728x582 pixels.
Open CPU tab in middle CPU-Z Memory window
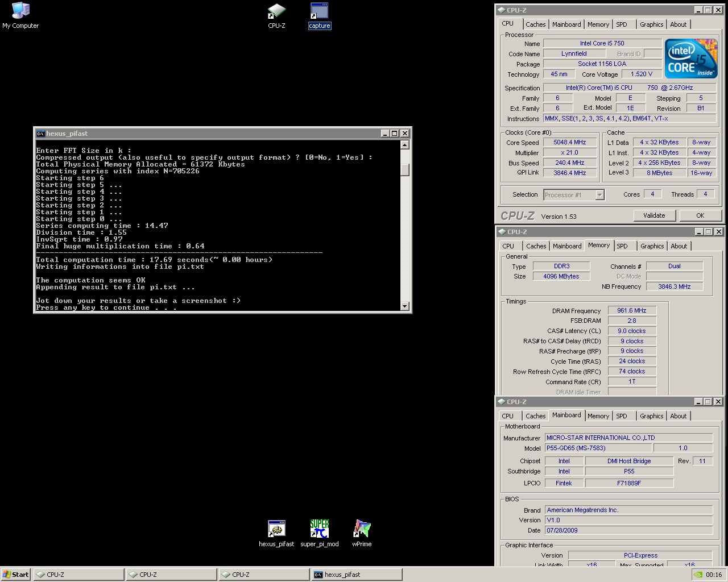pyautogui.click(x=508, y=246)
